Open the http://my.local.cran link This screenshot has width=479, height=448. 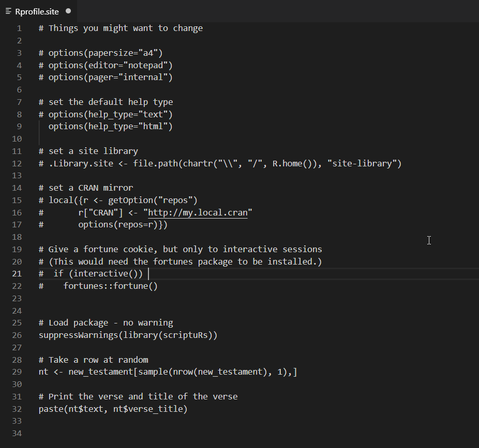click(198, 212)
